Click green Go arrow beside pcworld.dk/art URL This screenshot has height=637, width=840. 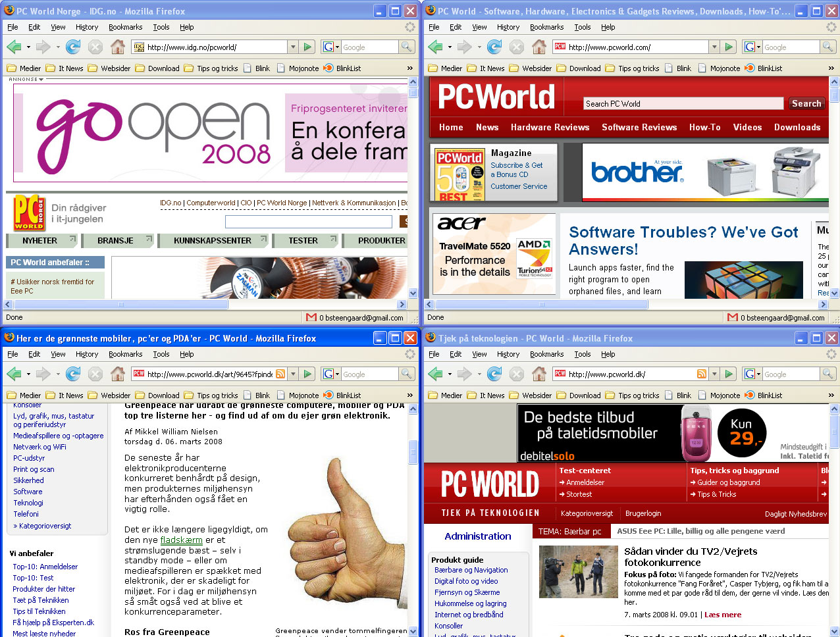[x=307, y=374]
